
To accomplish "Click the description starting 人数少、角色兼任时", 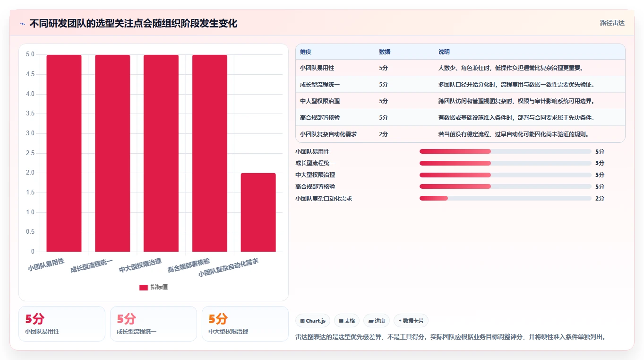I will coord(511,68).
